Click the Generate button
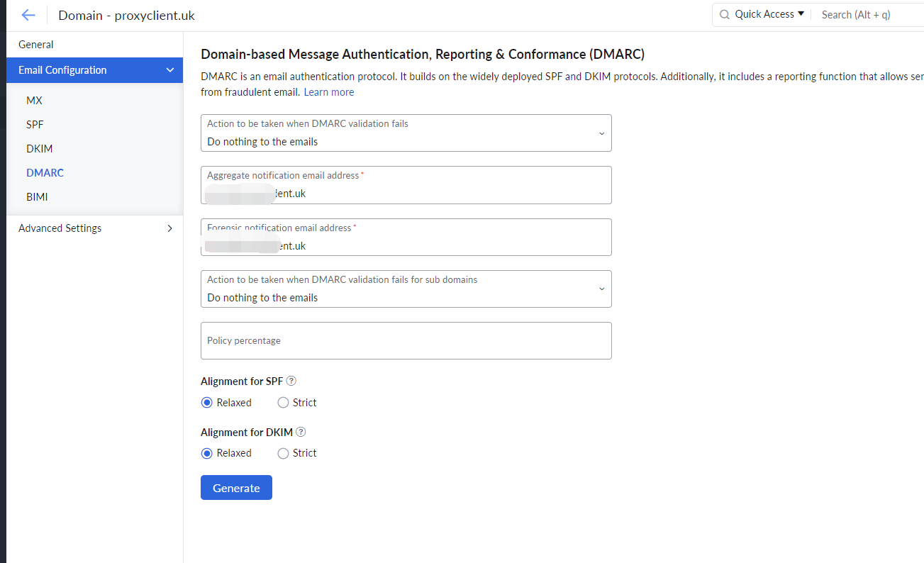Viewport: 924px width, 563px height. (x=236, y=488)
